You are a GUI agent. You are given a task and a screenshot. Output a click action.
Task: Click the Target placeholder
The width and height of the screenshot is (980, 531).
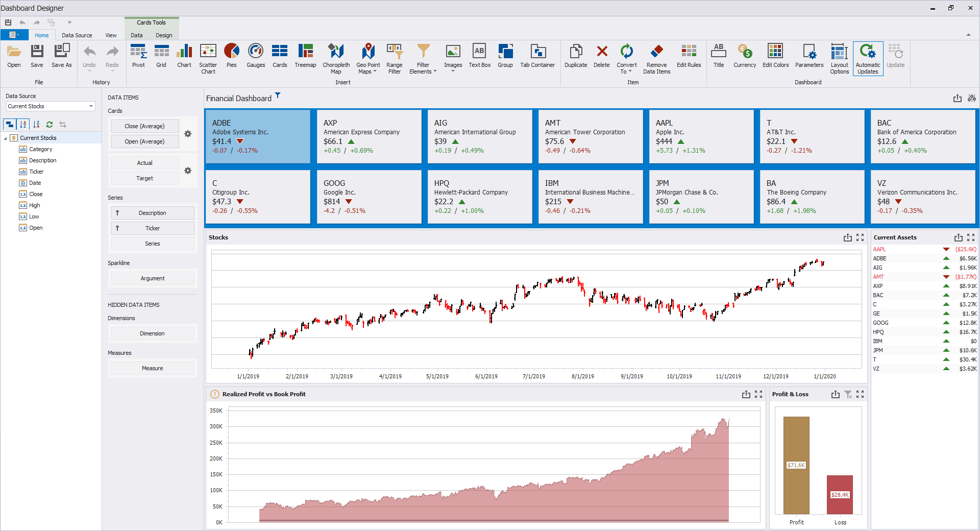tap(144, 178)
